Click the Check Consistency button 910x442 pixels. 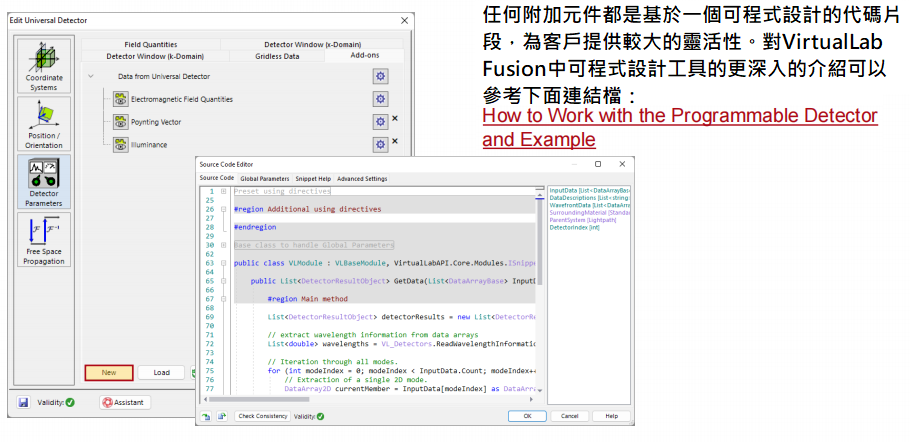click(263, 416)
